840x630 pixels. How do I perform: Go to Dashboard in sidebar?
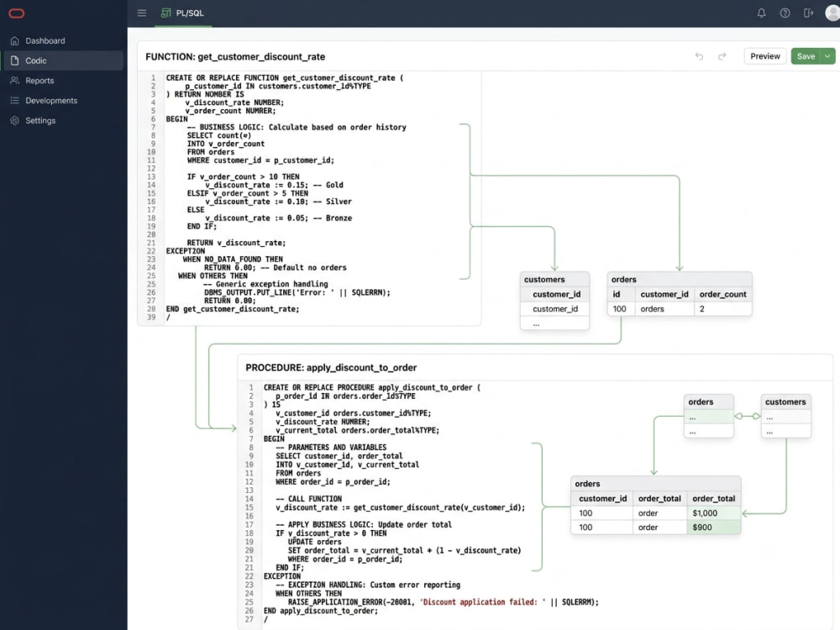(x=64, y=40)
